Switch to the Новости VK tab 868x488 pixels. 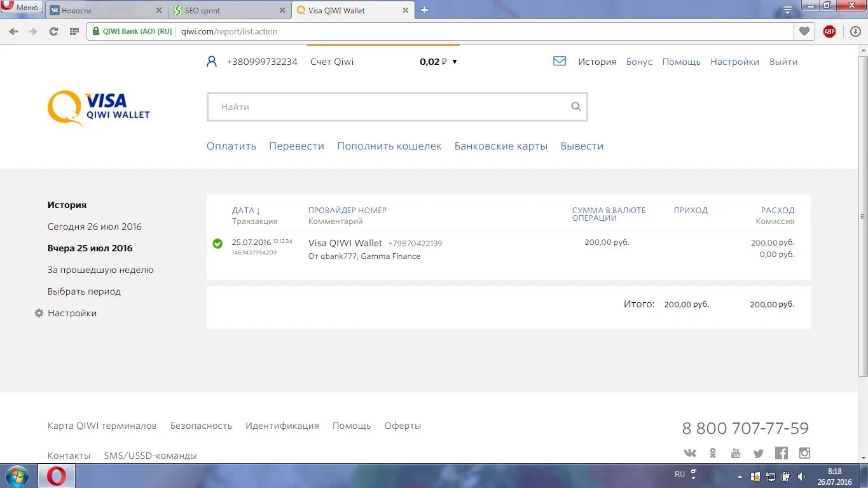pos(105,10)
